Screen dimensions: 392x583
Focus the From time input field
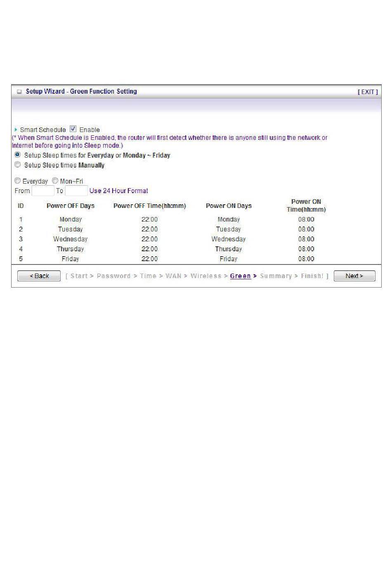(43, 191)
